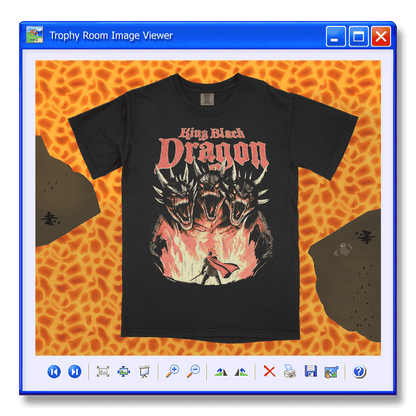Show image at actual size
The width and height of the screenshot is (416, 416).
point(124,371)
